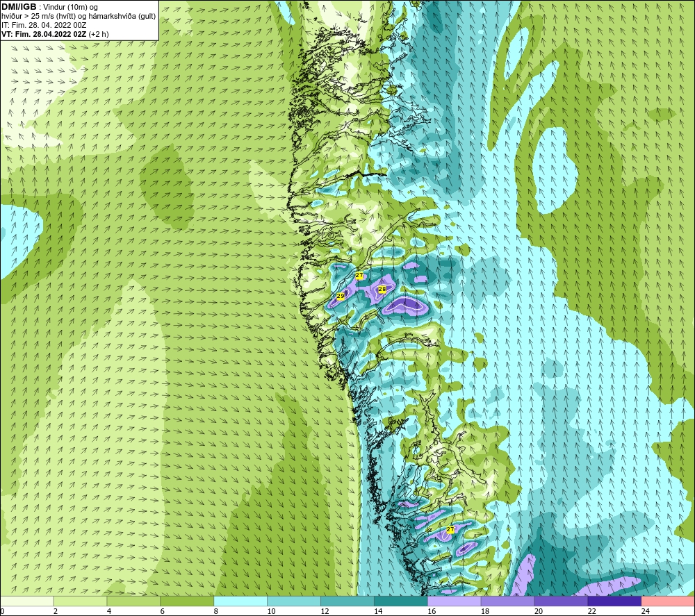This screenshot has width=695, height=616.
Task: Click the scale label '24'
Action: (x=646, y=611)
